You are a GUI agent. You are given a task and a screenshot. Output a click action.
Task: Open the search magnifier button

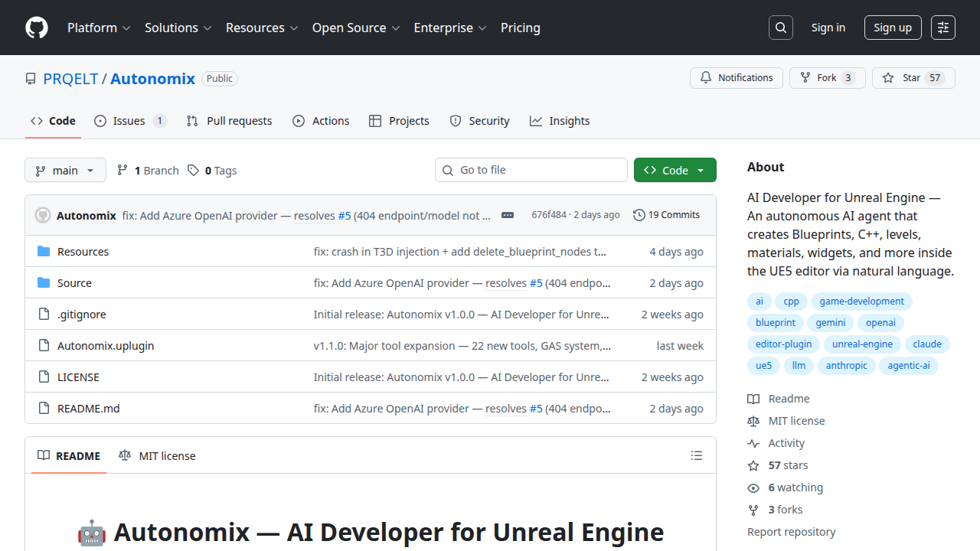pyautogui.click(x=781, y=28)
